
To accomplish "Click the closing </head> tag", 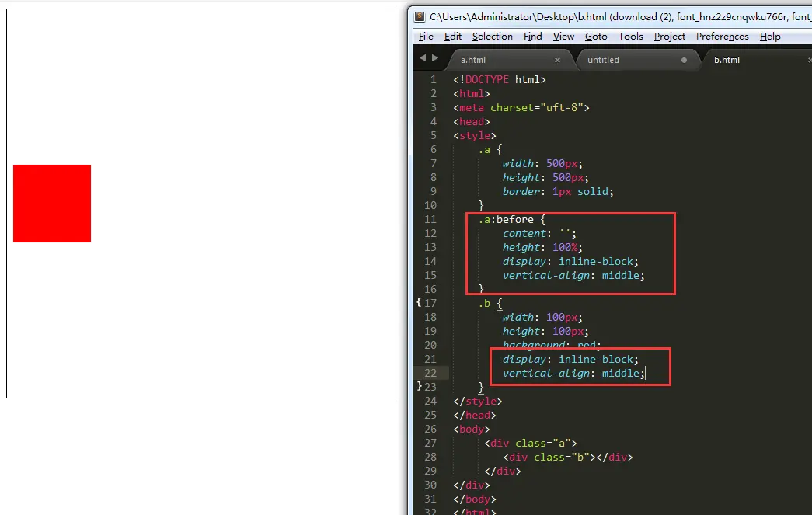I will click(474, 415).
